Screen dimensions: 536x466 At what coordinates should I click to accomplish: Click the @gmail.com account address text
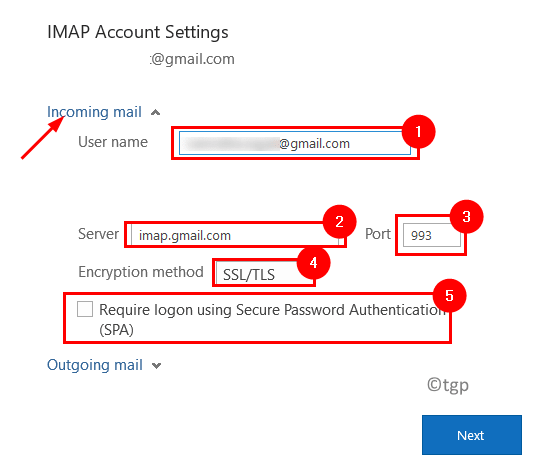click(x=192, y=59)
